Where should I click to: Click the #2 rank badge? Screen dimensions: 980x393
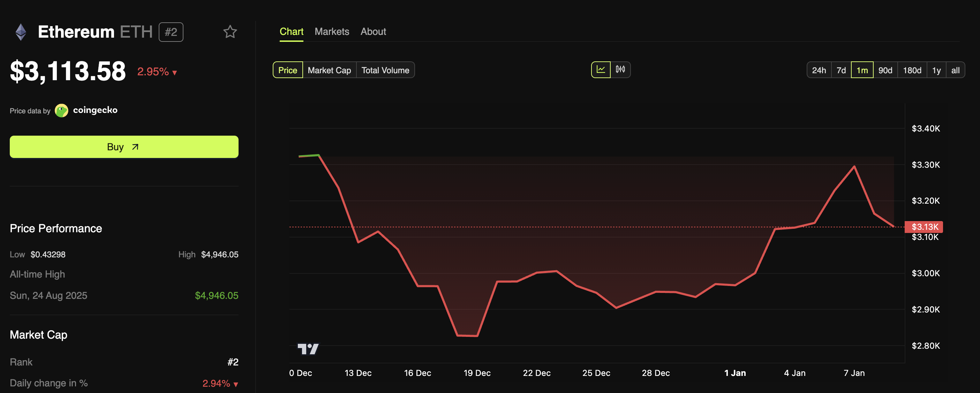point(171,32)
